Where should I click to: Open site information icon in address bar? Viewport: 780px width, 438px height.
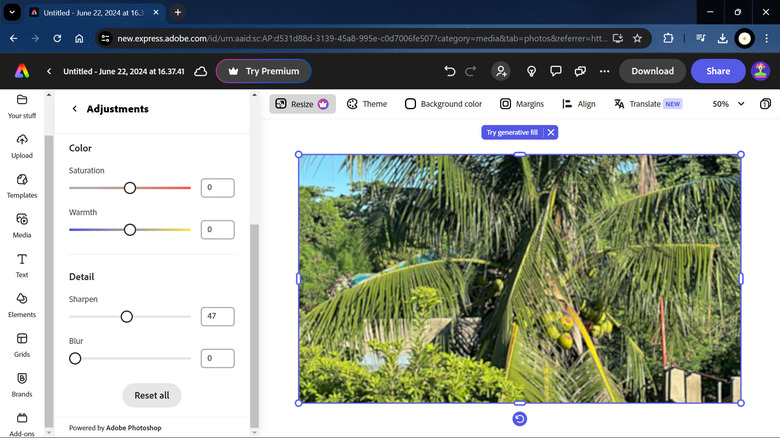105,38
